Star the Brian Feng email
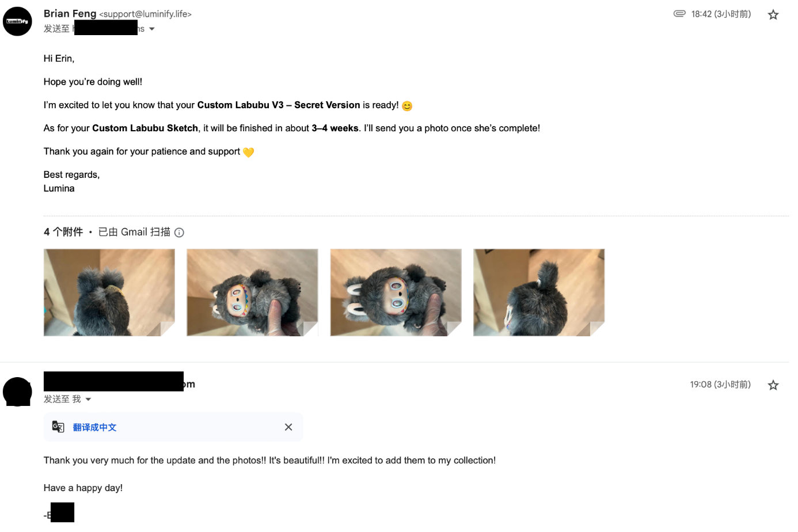 click(773, 15)
